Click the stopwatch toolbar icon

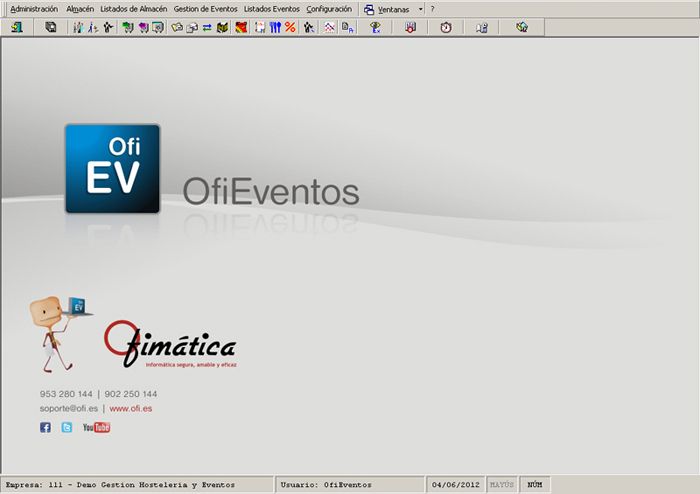446,28
